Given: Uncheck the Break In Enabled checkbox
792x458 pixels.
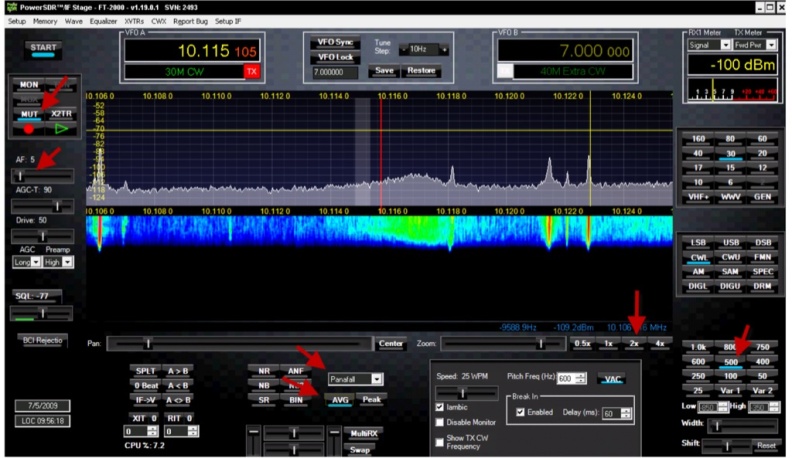Looking at the screenshot, I should tap(520, 412).
